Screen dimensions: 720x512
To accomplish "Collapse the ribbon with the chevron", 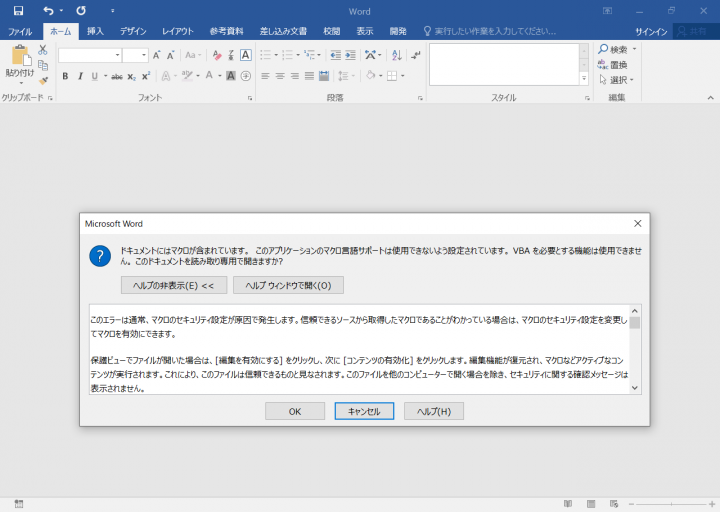I will pyautogui.click(x=710, y=97).
